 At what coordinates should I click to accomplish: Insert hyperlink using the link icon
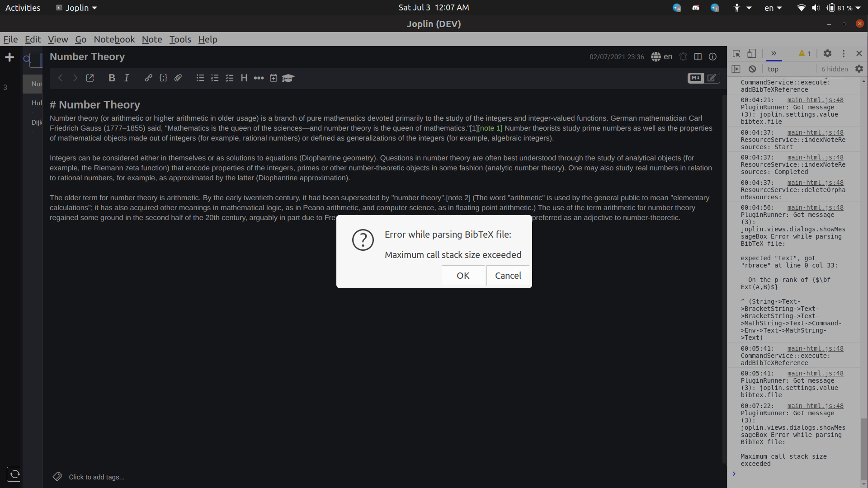point(148,78)
